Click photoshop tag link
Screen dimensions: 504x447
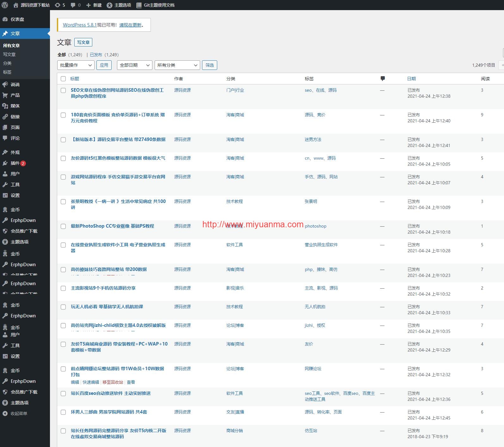(x=316, y=226)
